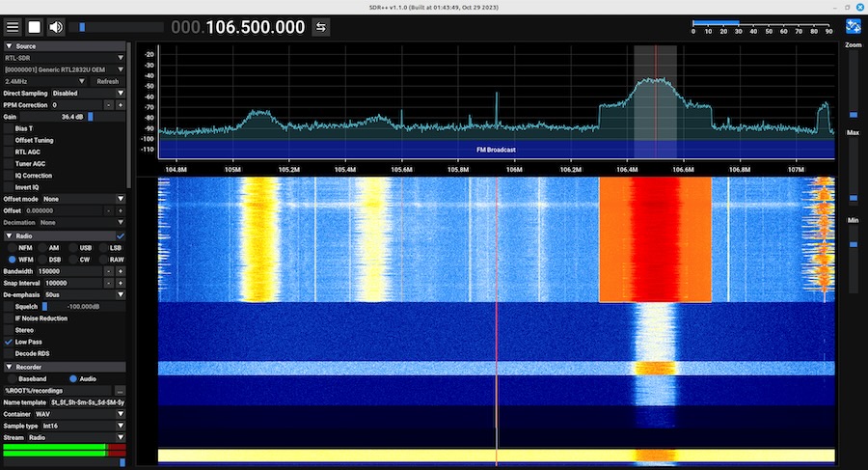This screenshot has width=868, height=470.
Task: Enable the Stereo checkbox
Action: [9, 330]
